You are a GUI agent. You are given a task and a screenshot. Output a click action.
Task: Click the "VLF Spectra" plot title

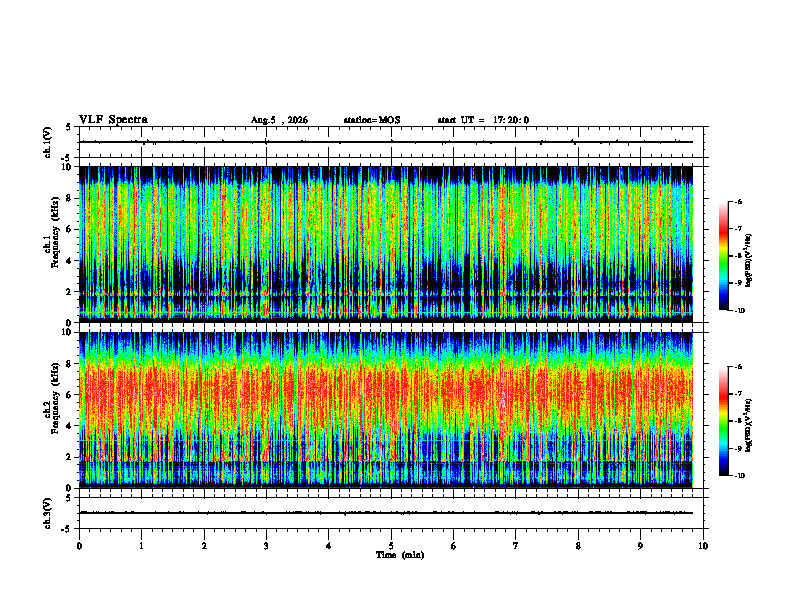pyautogui.click(x=113, y=120)
